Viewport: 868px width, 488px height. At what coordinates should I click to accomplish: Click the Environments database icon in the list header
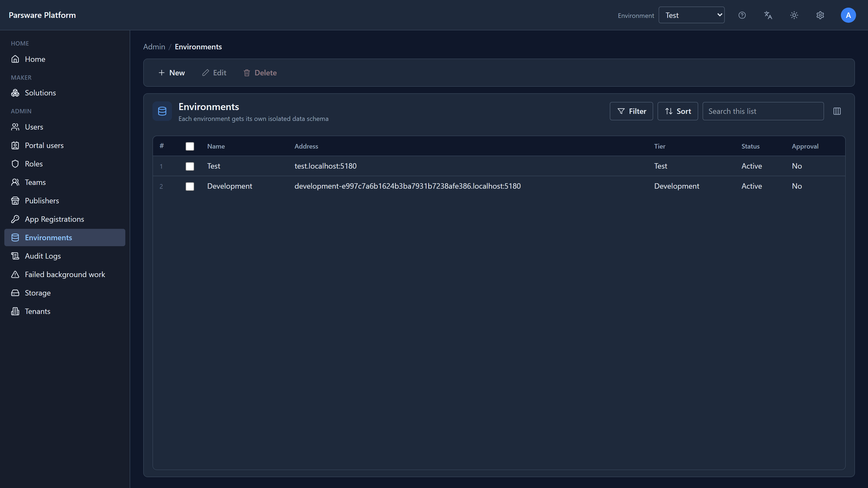point(162,111)
